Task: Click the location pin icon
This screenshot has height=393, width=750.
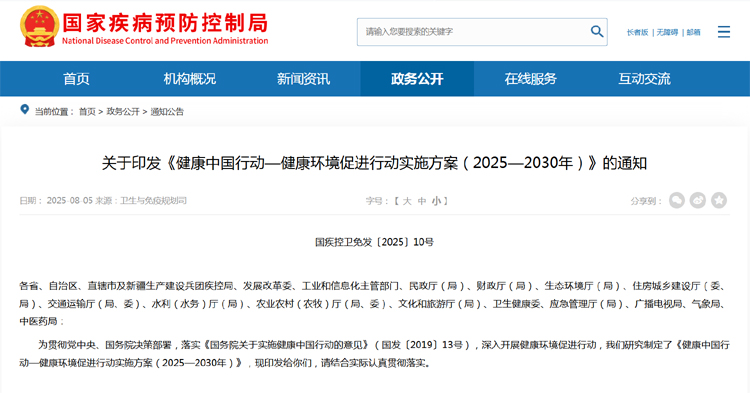Action: coord(24,110)
